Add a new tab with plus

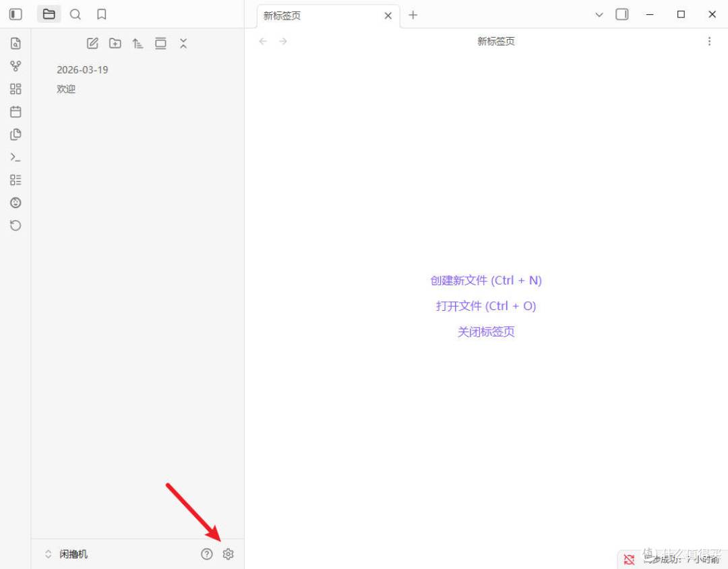click(x=413, y=16)
